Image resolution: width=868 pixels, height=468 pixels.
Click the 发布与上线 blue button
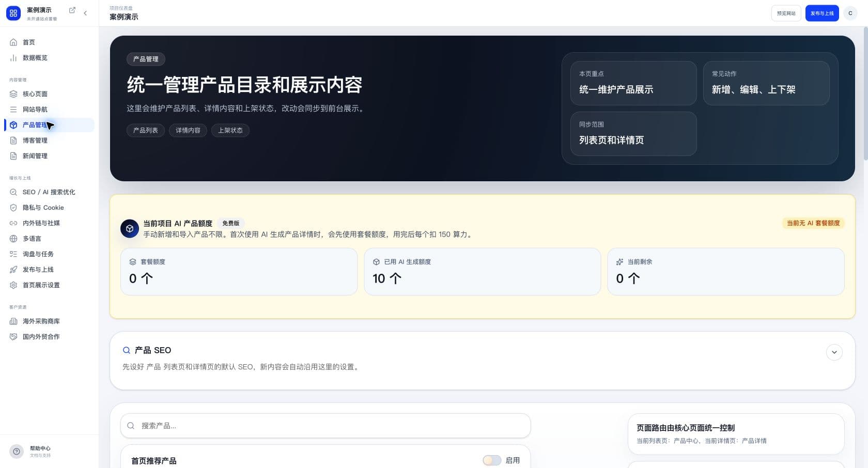tap(822, 13)
